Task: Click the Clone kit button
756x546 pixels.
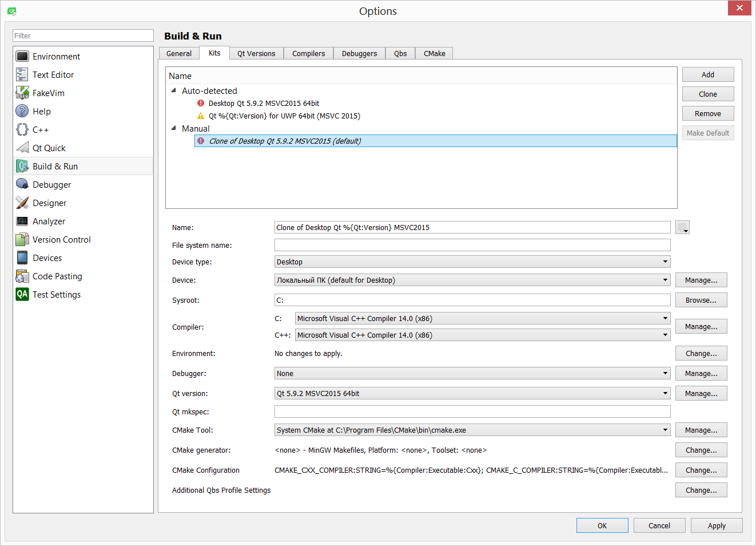Action: point(708,94)
